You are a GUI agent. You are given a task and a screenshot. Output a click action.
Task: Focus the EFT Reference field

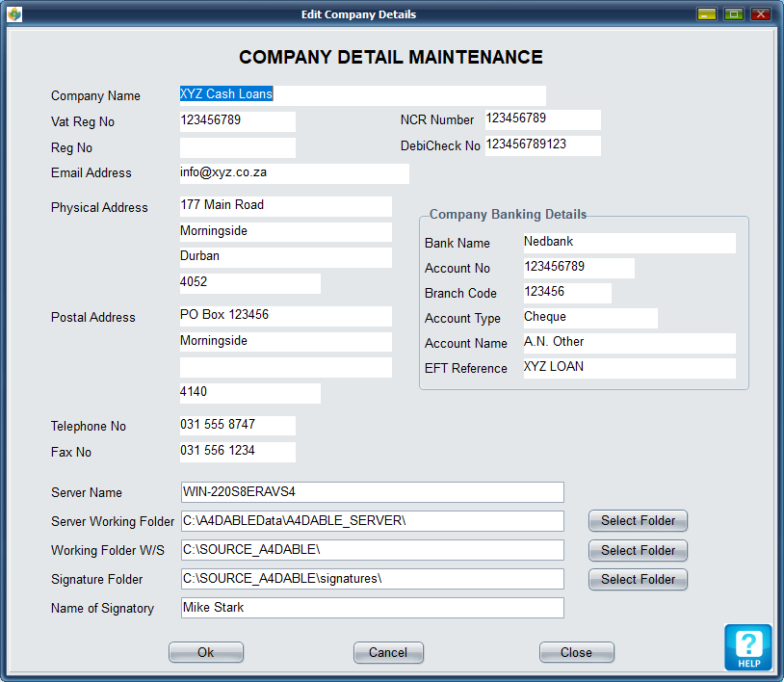[x=628, y=368]
